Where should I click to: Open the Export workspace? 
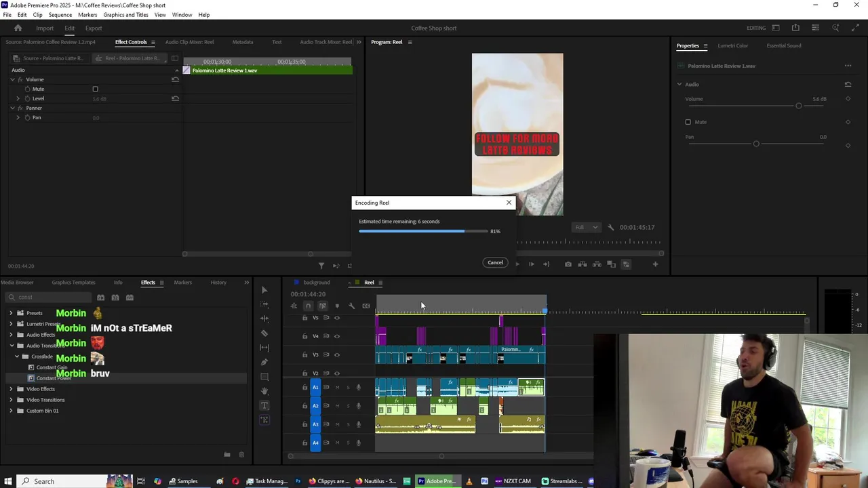(x=94, y=28)
